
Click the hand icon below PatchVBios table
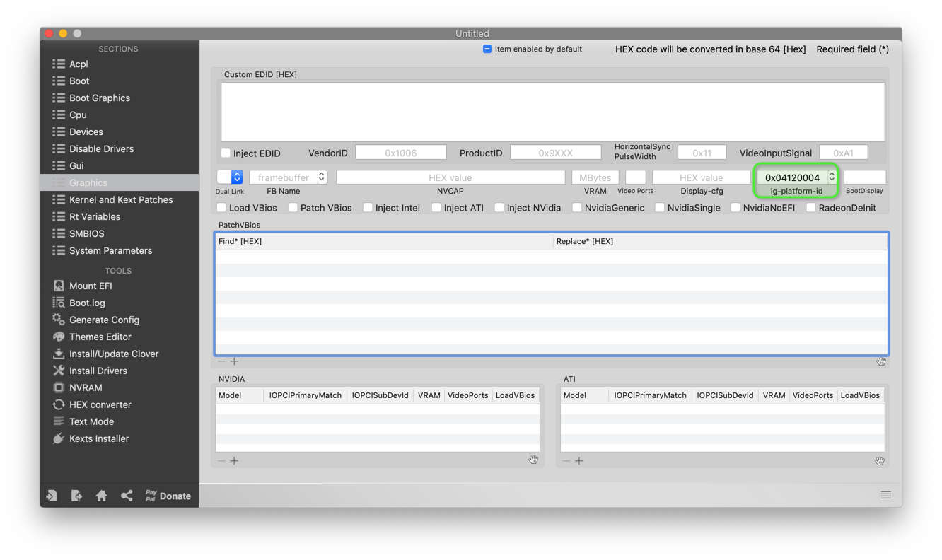[x=881, y=361]
